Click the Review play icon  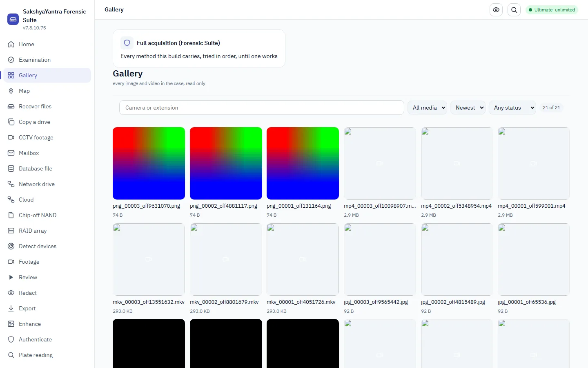(x=11, y=277)
